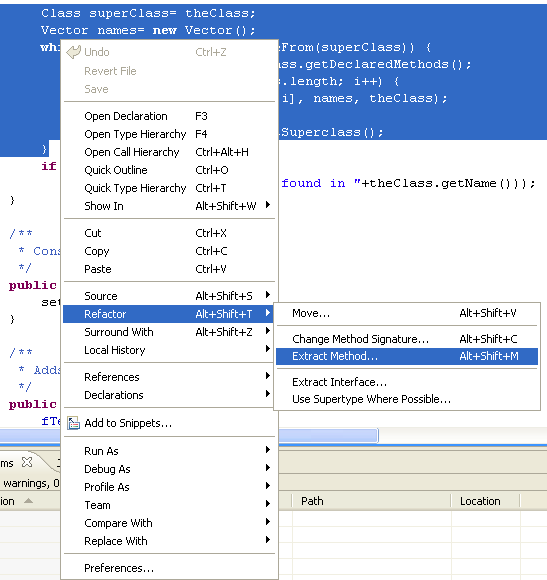547x580 pixels.
Task: Click the Ctrl+Z shortcut text beside Undo
Action: (211, 52)
